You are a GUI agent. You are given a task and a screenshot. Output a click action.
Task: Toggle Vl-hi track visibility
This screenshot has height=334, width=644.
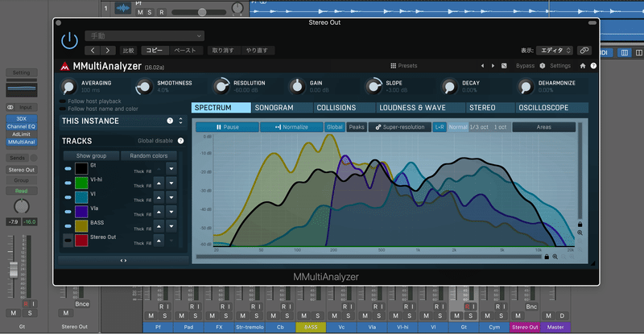pos(68,183)
